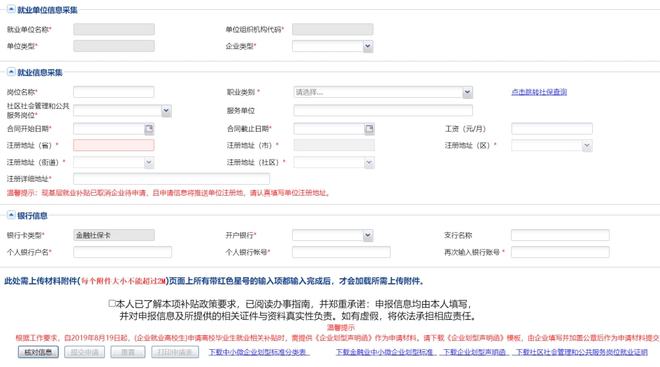The image size is (660, 367).
Task: Click the 工资（元/月） input field
Action: coord(552,129)
